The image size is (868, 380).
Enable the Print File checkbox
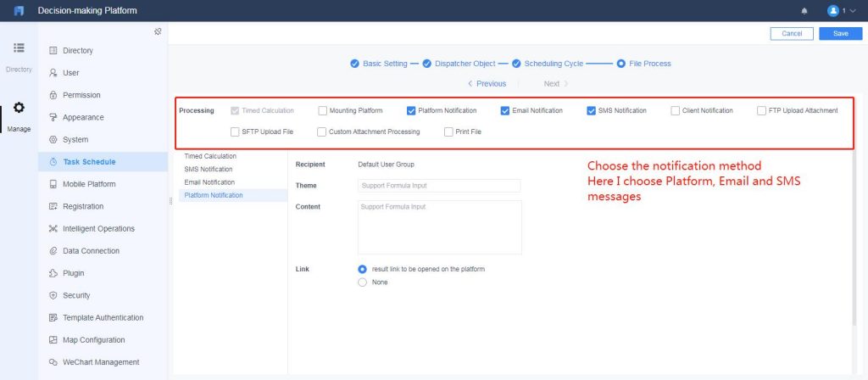tap(449, 131)
